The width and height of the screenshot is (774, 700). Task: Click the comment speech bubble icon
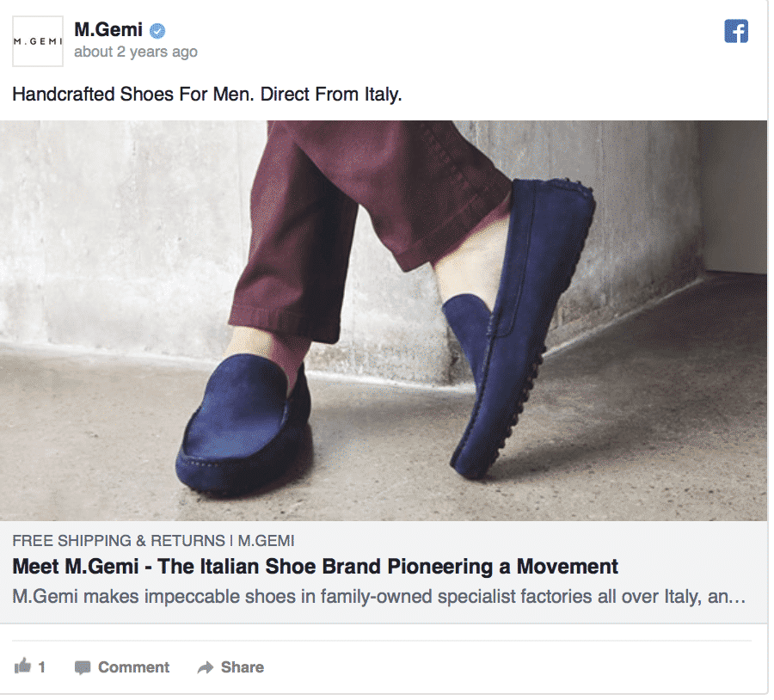(x=83, y=667)
